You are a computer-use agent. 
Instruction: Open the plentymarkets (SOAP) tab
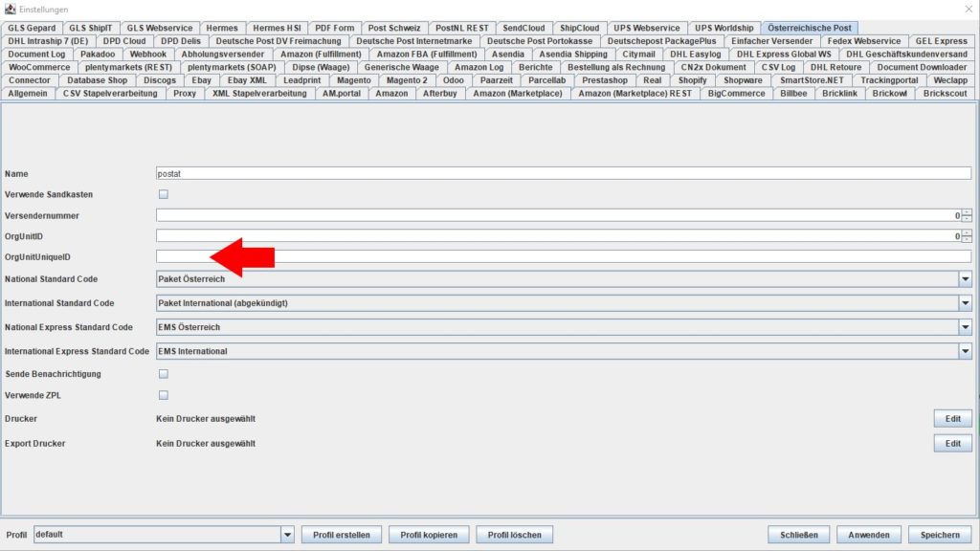[x=232, y=68]
